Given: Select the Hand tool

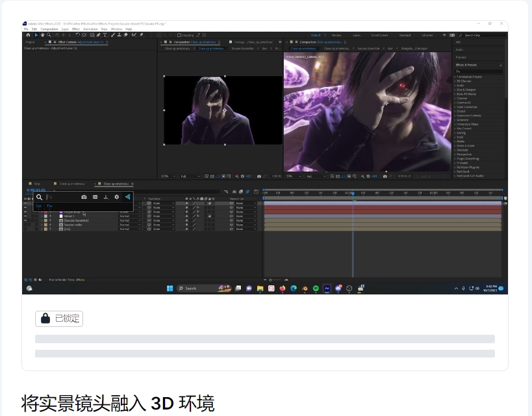Looking at the screenshot, I should (x=42, y=35).
